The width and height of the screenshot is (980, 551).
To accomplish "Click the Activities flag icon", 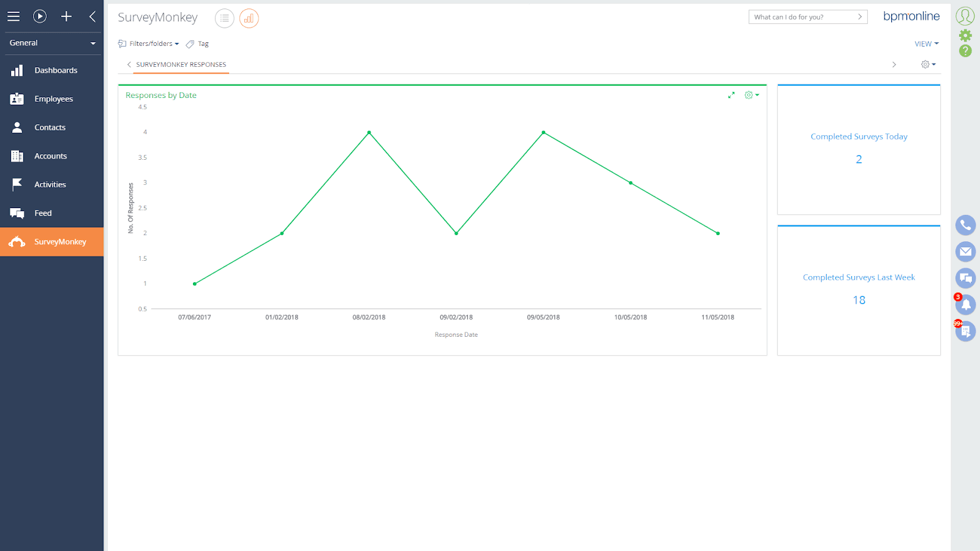I will pyautogui.click(x=17, y=184).
